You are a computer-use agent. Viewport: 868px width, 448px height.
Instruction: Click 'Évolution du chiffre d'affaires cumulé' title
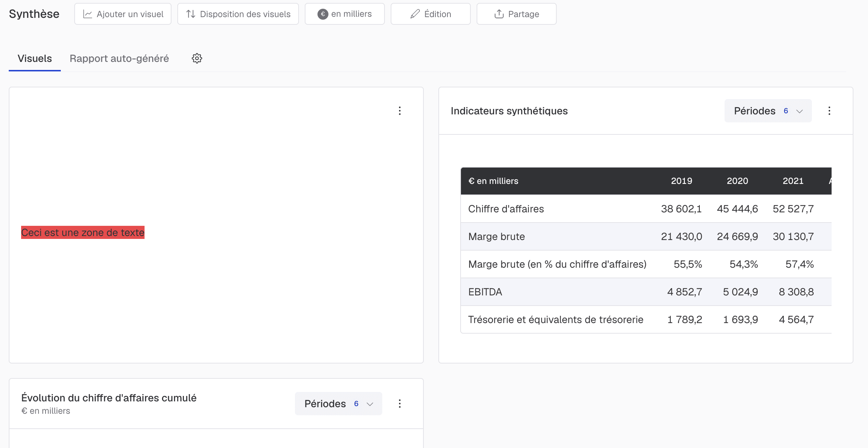click(x=109, y=398)
